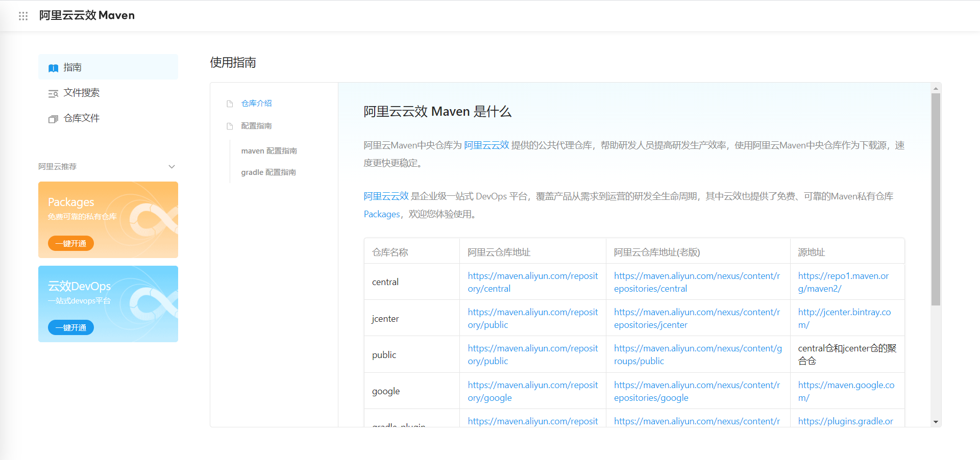Click document icon beside 配置指南
Image resolution: width=980 pixels, height=460 pixels.
pyautogui.click(x=230, y=126)
